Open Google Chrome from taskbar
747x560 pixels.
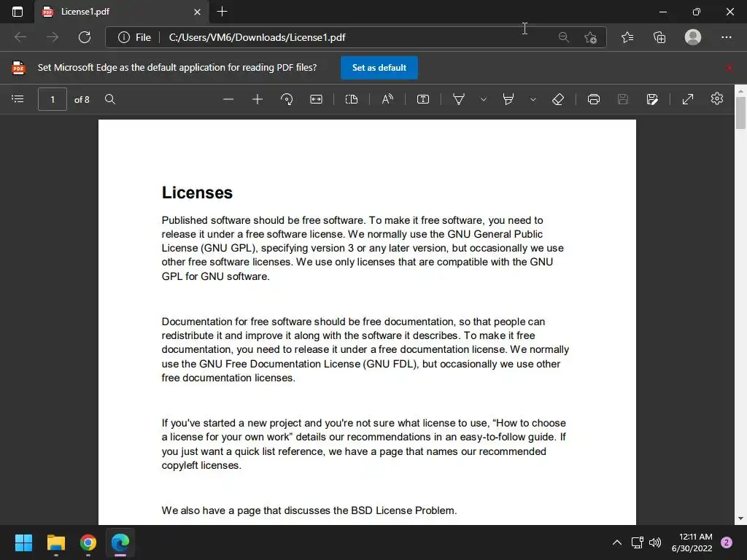pos(88,542)
